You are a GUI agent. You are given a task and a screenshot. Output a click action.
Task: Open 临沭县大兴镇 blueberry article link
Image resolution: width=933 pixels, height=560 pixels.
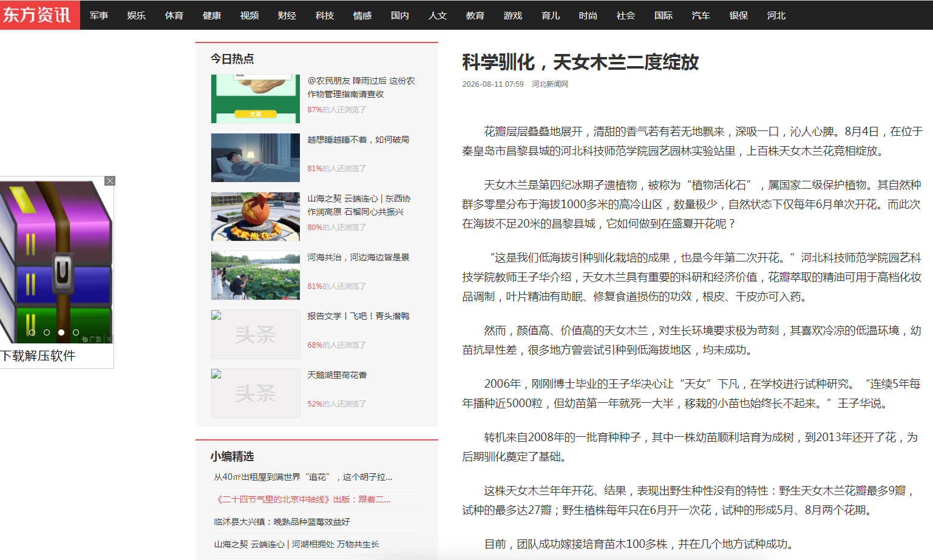tap(282, 522)
